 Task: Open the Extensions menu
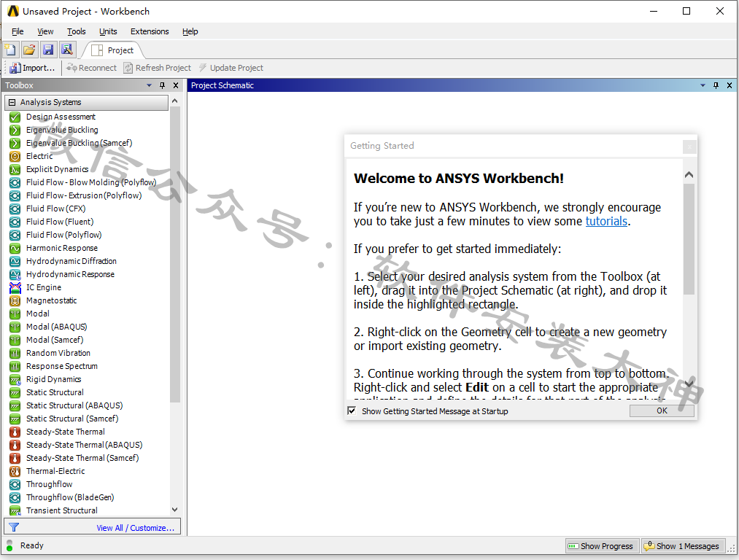(150, 31)
